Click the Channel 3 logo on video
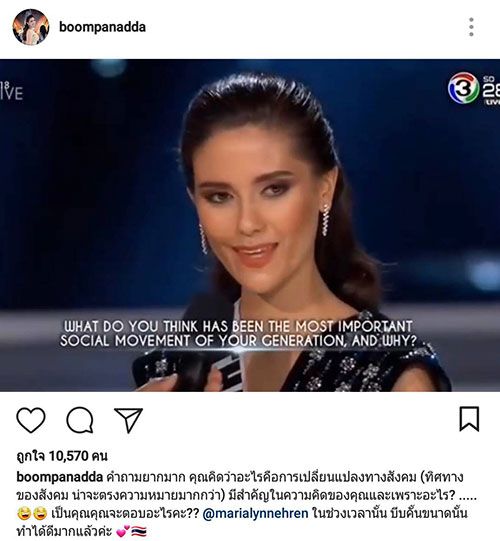Image resolution: width=500 pixels, height=541 pixels. 463,88
